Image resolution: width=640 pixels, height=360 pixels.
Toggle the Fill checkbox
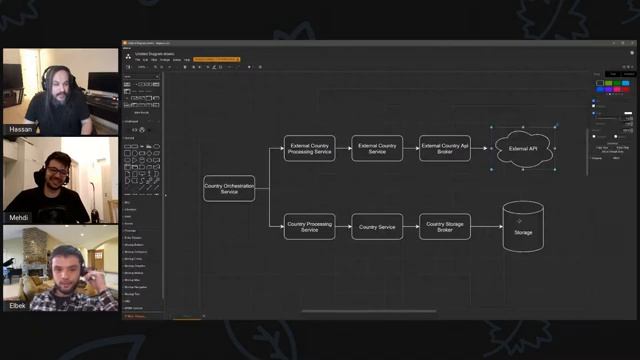[593, 101]
